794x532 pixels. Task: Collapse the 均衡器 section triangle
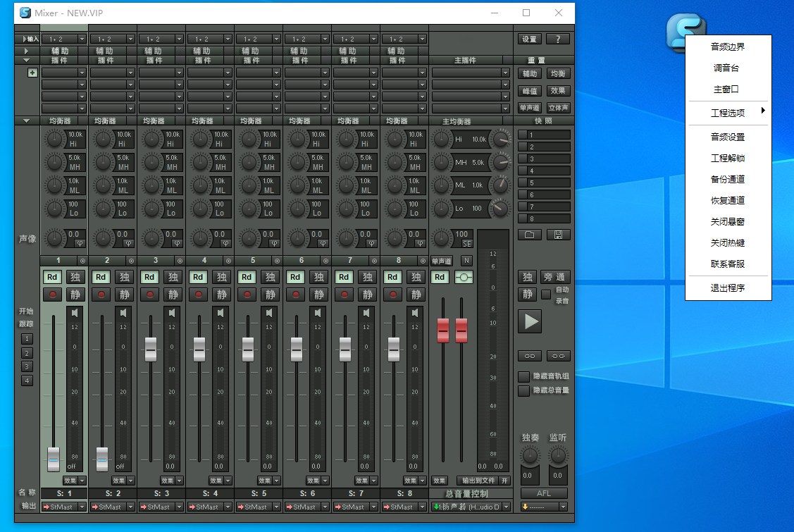26,120
